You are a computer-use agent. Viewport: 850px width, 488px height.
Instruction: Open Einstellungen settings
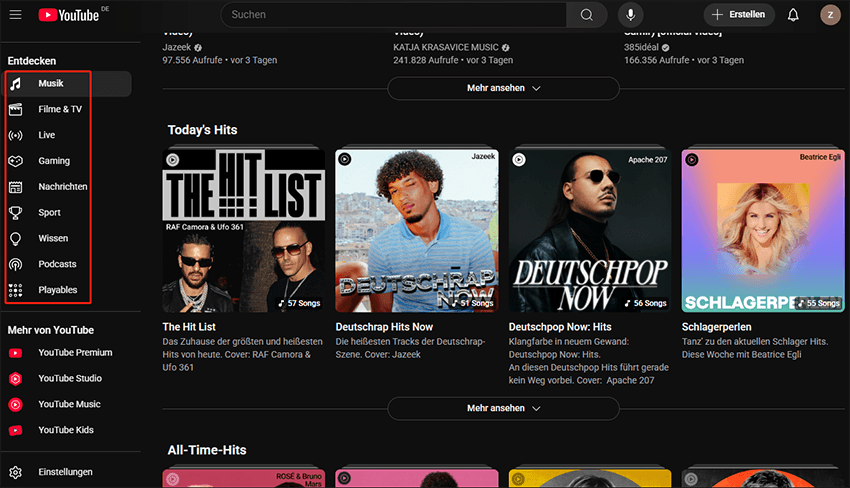[x=68, y=472]
